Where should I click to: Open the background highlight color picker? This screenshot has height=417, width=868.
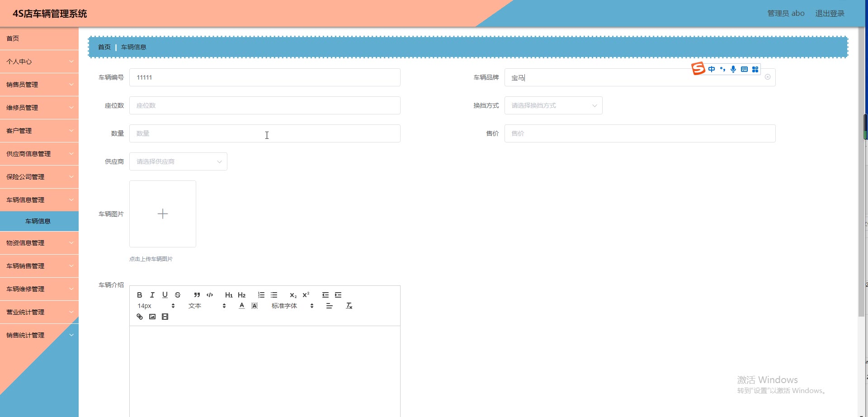[x=255, y=306]
